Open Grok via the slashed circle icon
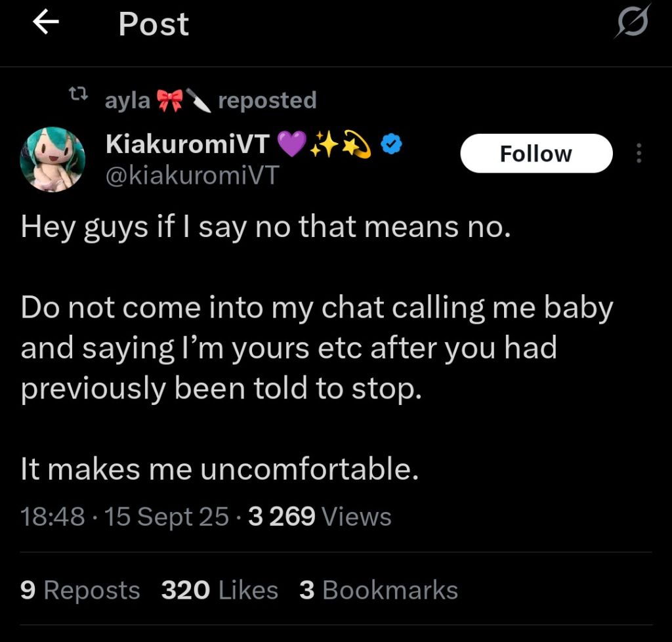This screenshot has width=672, height=642. click(x=633, y=22)
